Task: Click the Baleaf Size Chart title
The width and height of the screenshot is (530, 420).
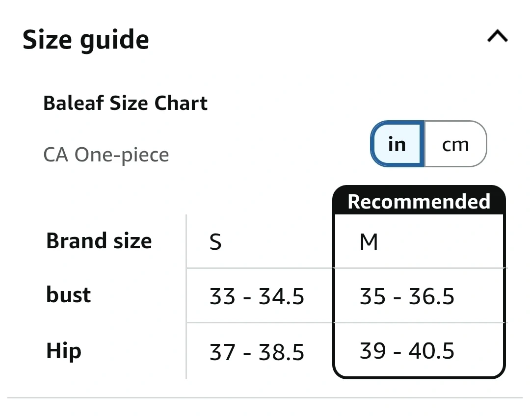Action: click(125, 103)
